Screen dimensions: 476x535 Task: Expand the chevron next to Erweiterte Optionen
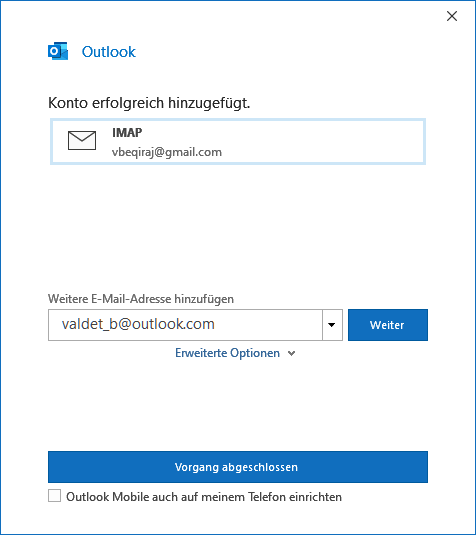pyautogui.click(x=291, y=353)
